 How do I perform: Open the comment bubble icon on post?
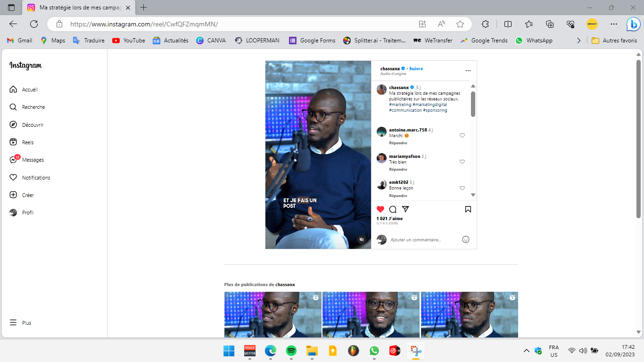393,209
